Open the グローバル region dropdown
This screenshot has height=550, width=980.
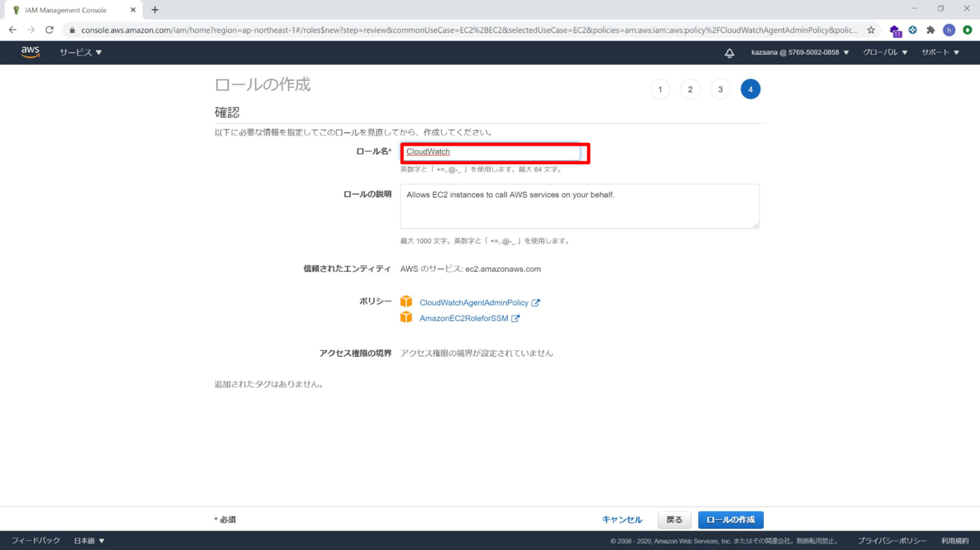pos(884,53)
